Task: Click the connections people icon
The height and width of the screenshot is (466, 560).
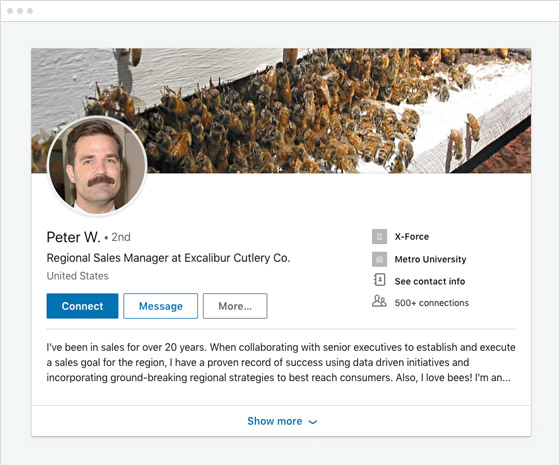Action: (379, 301)
